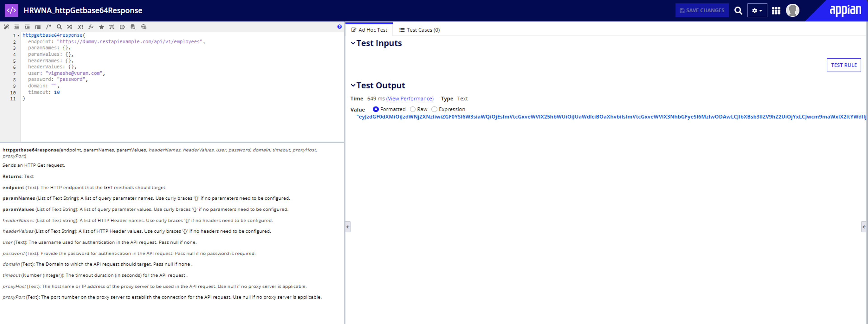Click the code object icon beside rule name

(12, 10)
